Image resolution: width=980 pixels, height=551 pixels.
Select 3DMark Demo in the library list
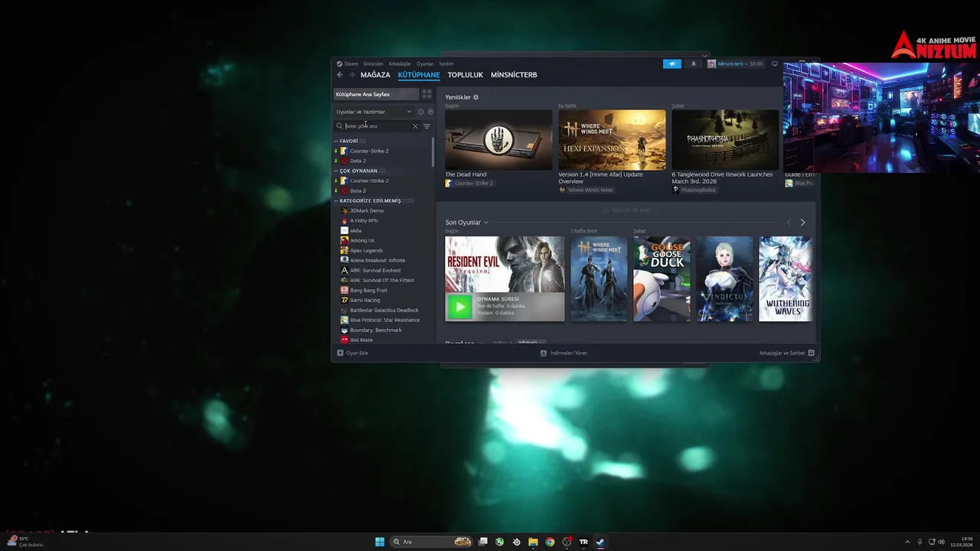[x=367, y=210]
